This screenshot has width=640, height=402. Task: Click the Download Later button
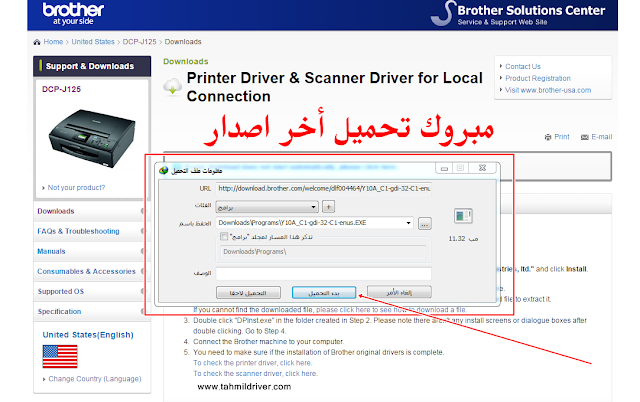[248, 292]
